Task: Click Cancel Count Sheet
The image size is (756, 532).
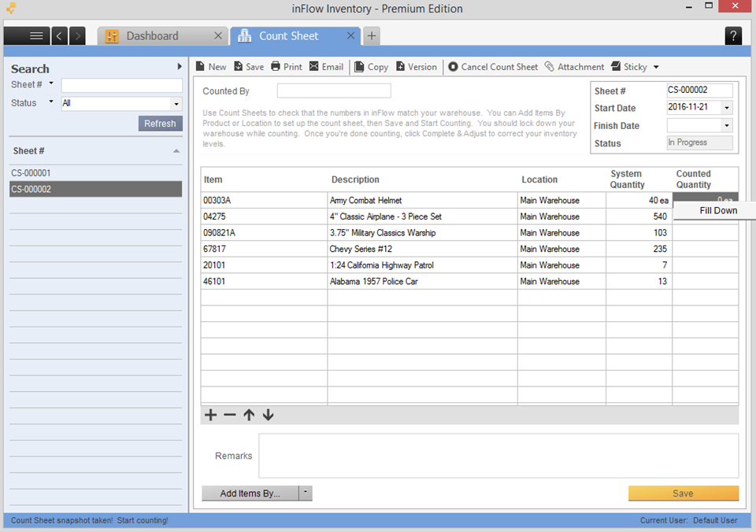Action: (x=493, y=67)
